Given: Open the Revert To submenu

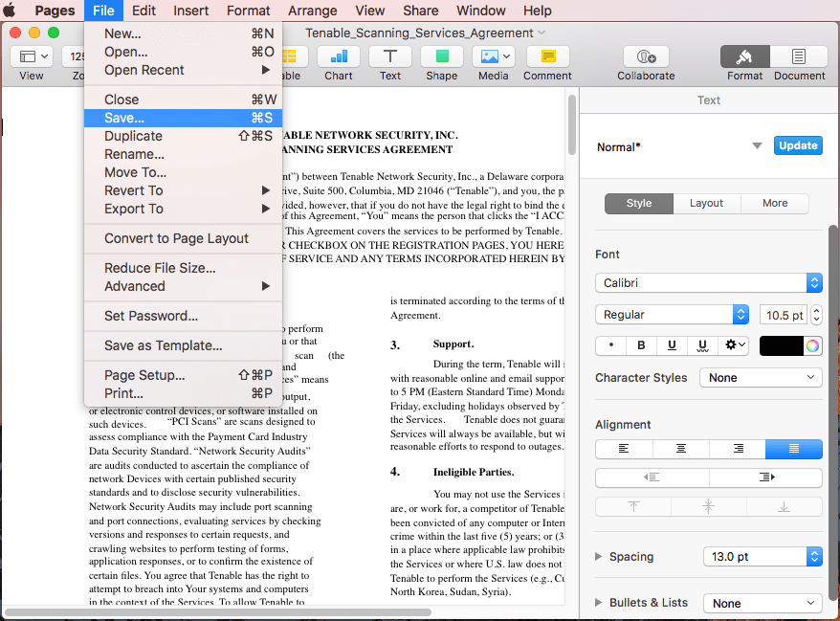Looking at the screenshot, I should 184,190.
